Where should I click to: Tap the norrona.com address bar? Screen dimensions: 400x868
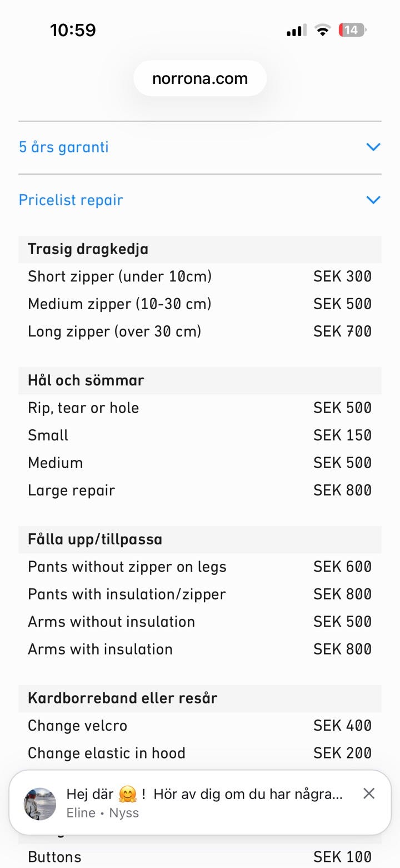pos(200,78)
